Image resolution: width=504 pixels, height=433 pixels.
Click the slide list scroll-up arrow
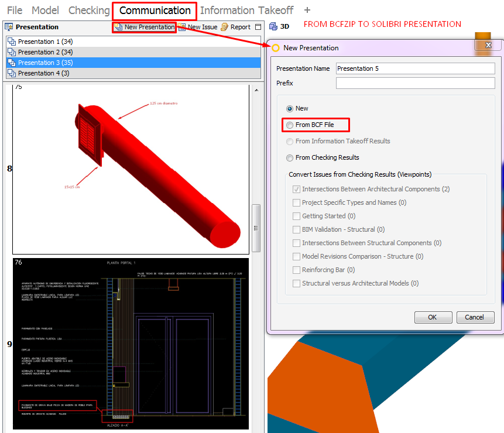tap(256, 90)
